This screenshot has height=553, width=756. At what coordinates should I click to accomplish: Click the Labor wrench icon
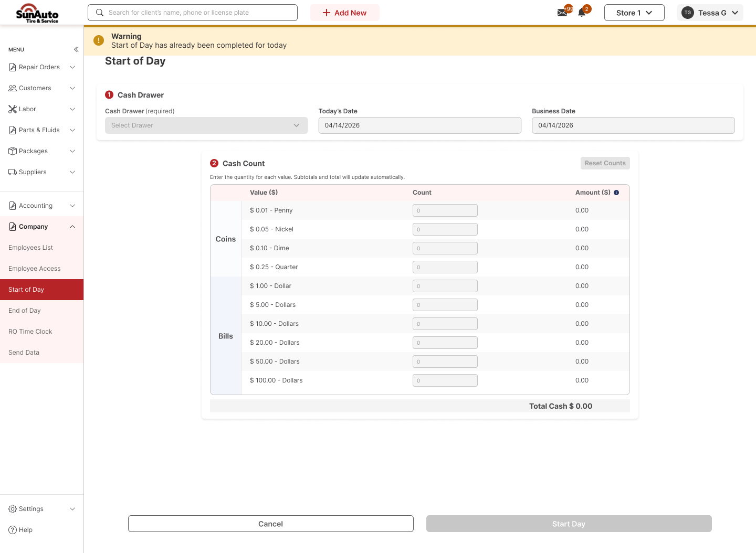coord(13,109)
